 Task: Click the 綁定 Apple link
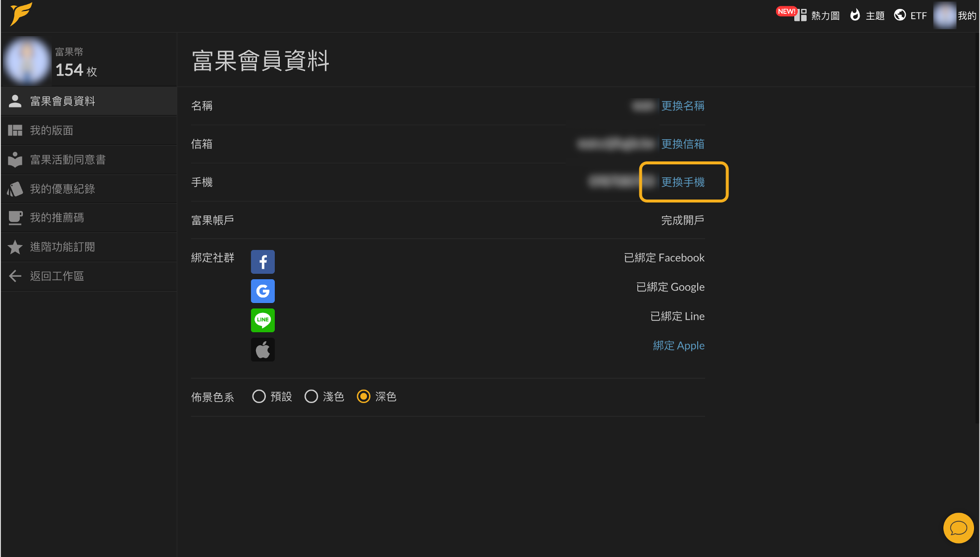coord(678,345)
